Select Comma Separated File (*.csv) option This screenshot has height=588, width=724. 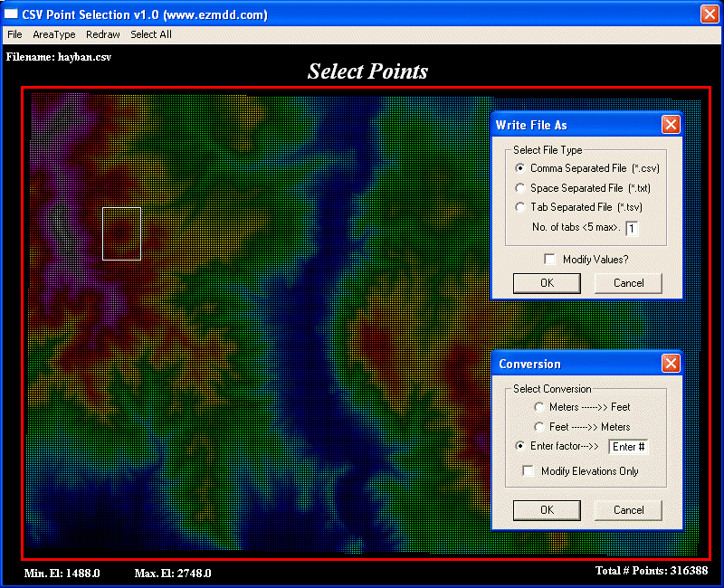click(520, 168)
